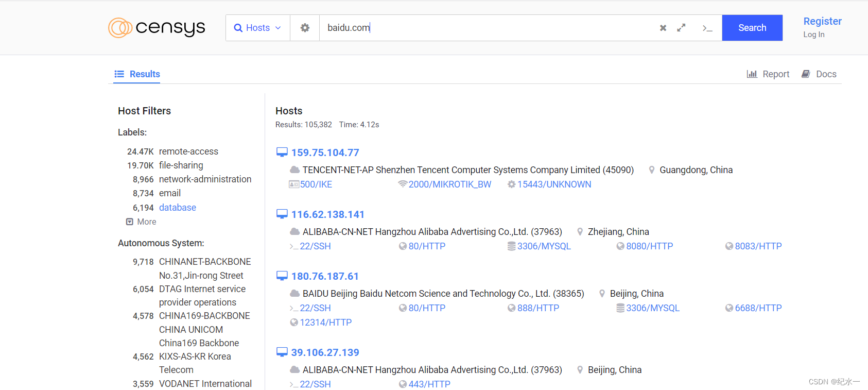Click the Results tab list icon
The height and width of the screenshot is (390, 868).
(119, 74)
